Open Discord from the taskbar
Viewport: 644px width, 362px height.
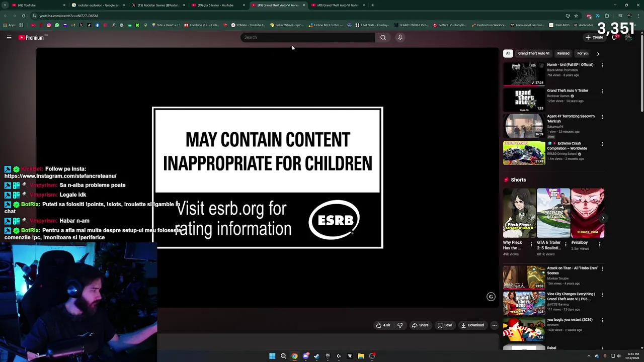pyautogui.click(x=305, y=356)
